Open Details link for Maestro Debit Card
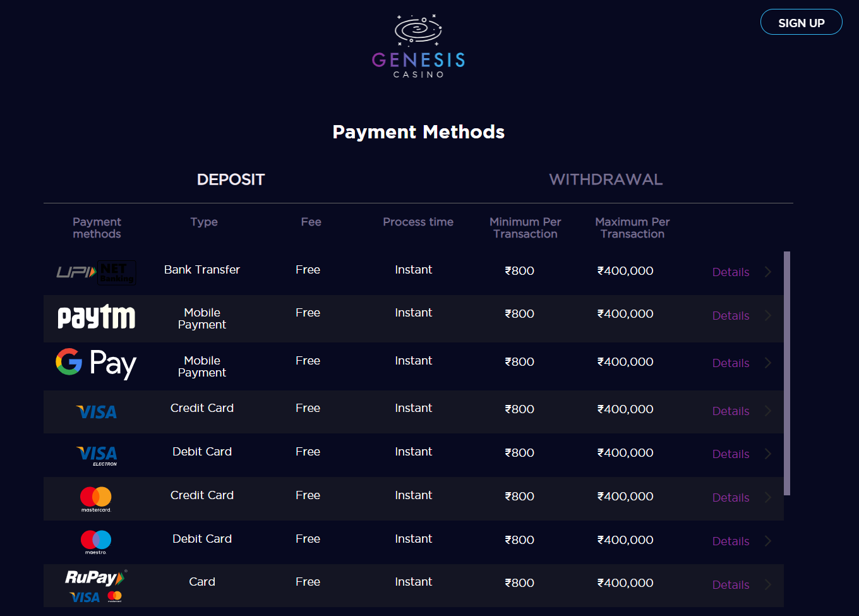Image resolution: width=859 pixels, height=616 pixels. tap(731, 541)
